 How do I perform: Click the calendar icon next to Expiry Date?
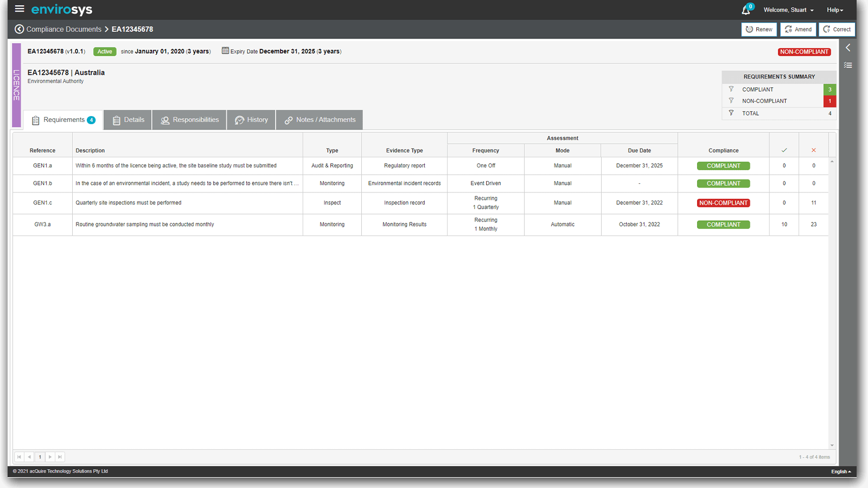tap(225, 51)
